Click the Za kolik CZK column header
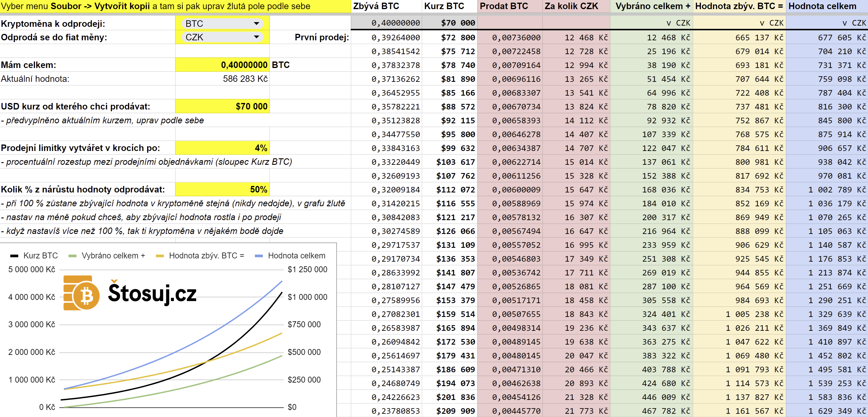The width and height of the screenshot is (868, 417). [x=571, y=6]
